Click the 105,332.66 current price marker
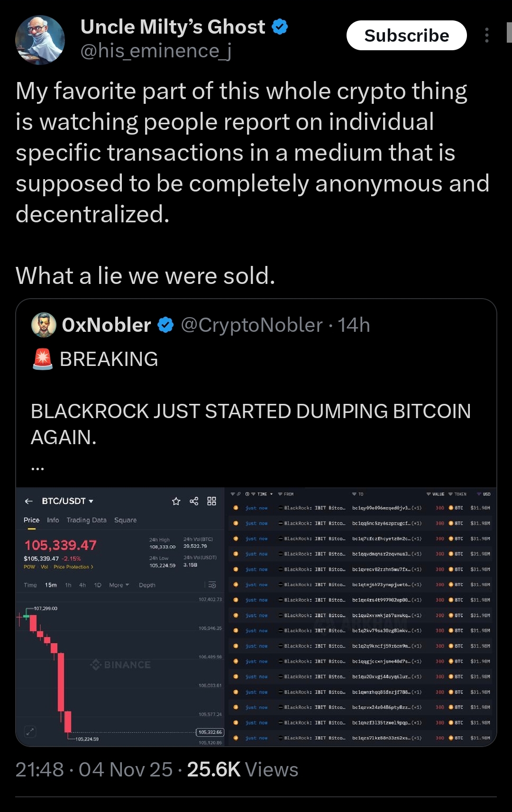The width and height of the screenshot is (512, 812). pos(210,732)
